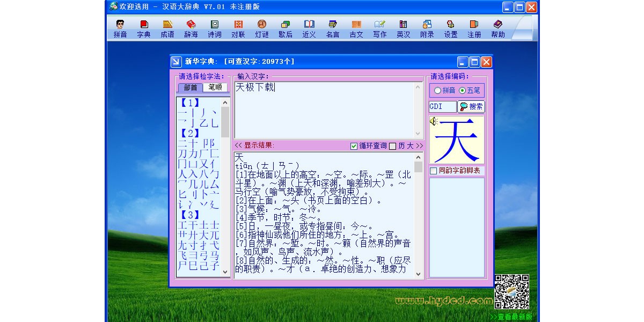This screenshot has width=644, height=322.
Task: Click the GDI code field
Action: (442, 107)
